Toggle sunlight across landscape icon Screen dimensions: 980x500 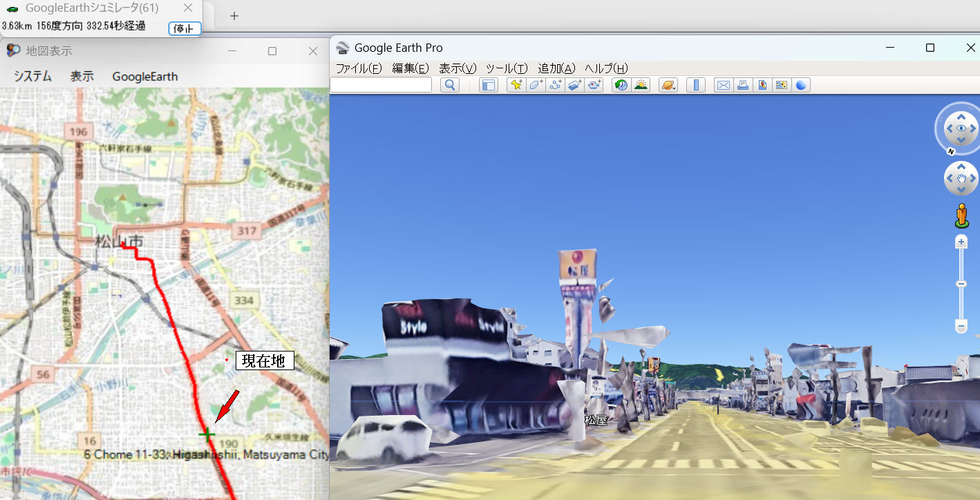[x=641, y=85]
